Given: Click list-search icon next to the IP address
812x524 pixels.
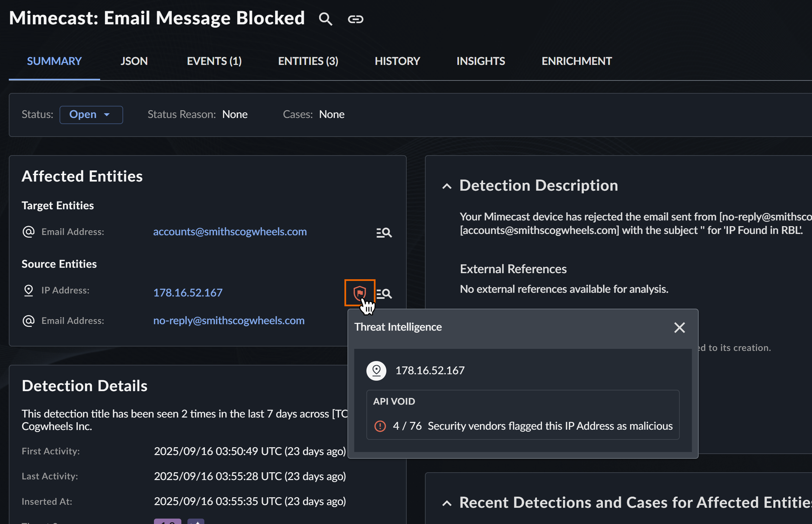Looking at the screenshot, I should 385,293.
